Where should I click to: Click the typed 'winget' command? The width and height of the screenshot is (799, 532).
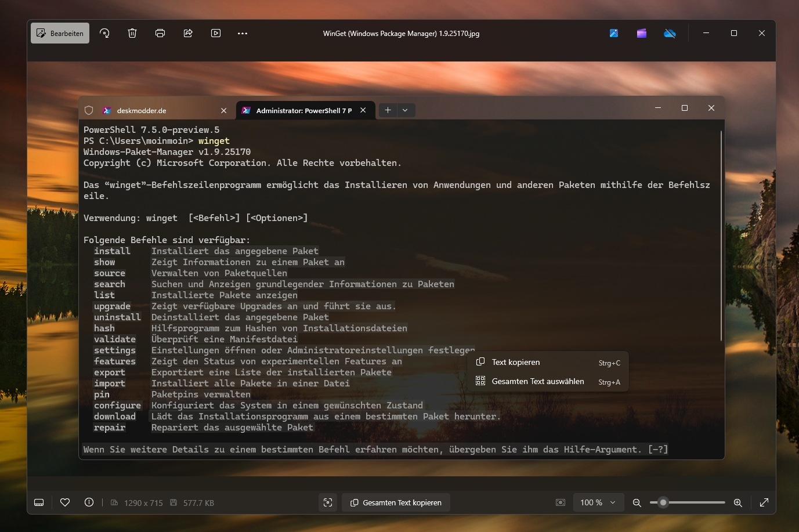click(214, 141)
